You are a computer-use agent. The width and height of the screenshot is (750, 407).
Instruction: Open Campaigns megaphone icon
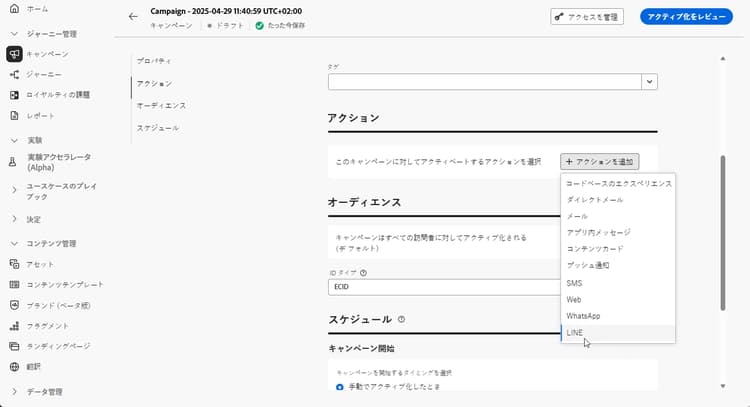(14, 54)
